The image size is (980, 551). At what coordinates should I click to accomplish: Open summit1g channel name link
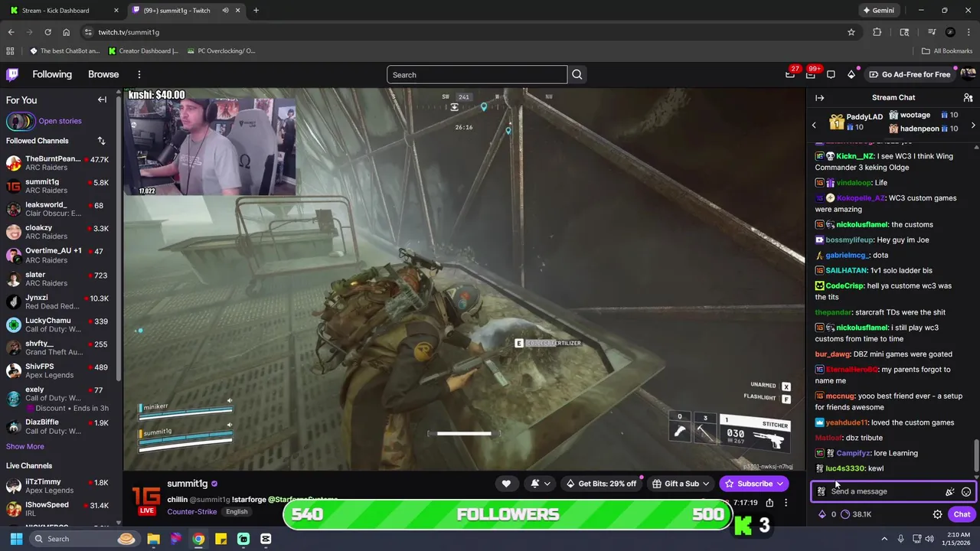[x=188, y=484]
